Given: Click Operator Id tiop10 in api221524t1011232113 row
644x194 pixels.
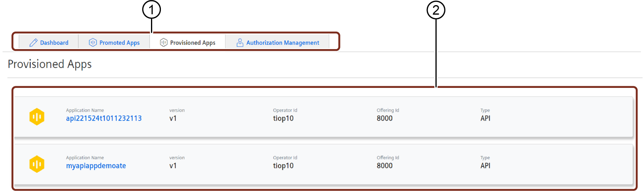Looking at the screenshot, I should coord(283,118).
